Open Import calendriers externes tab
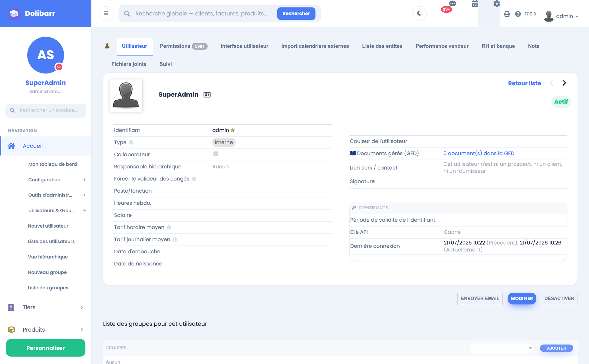Viewport: 589px width, 364px height. (315, 46)
